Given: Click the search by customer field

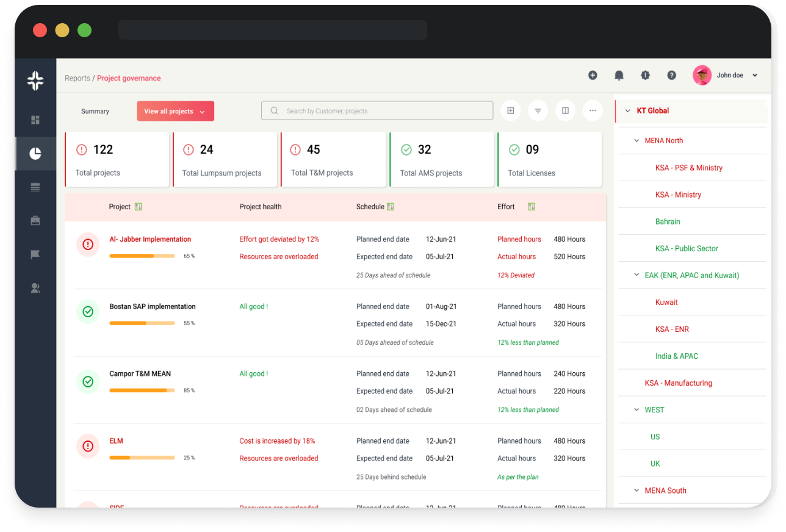Looking at the screenshot, I should [377, 111].
